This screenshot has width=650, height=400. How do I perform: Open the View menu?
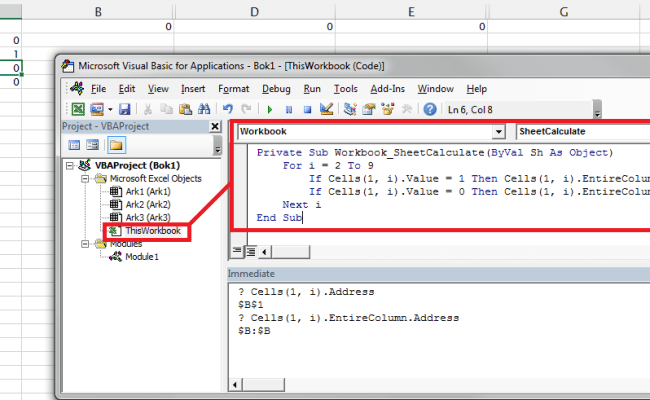pyautogui.click(x=158, y=89)
